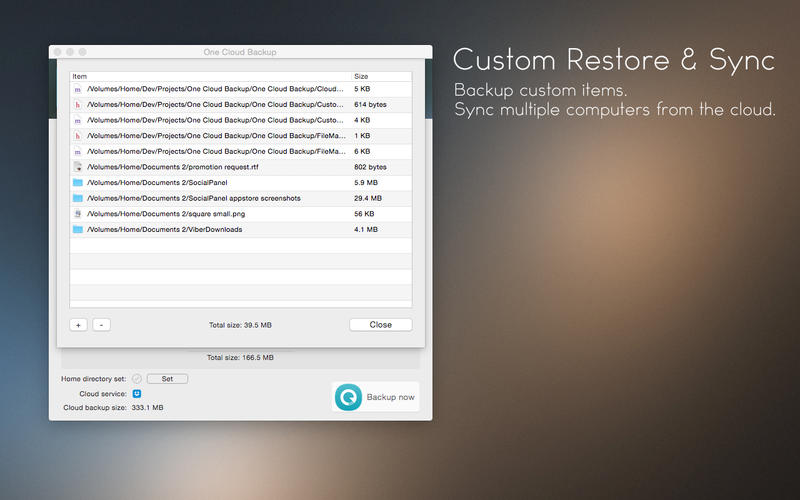Select the promotion request.rtf path
This screenshot has height=500, width=800.
(172, 167)
